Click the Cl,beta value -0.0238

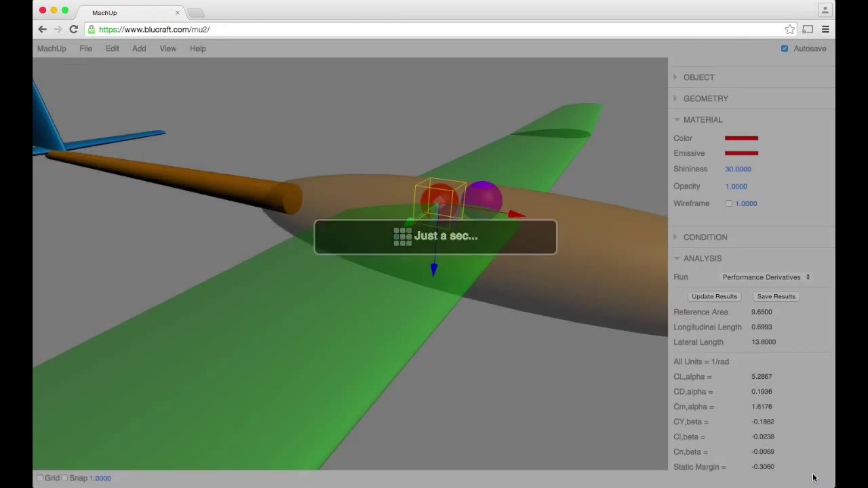(x=763, y=436)
